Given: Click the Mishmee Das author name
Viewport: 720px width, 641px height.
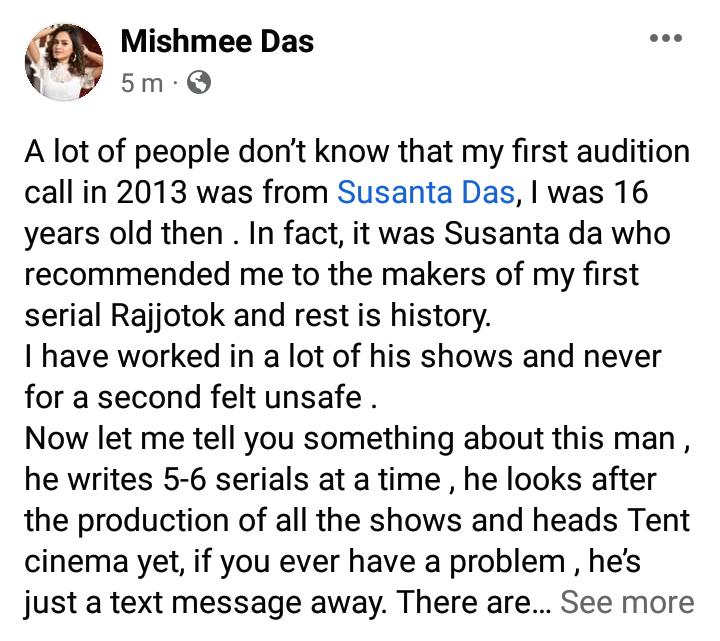Looking at the screenshot, I should click(217, 41).
